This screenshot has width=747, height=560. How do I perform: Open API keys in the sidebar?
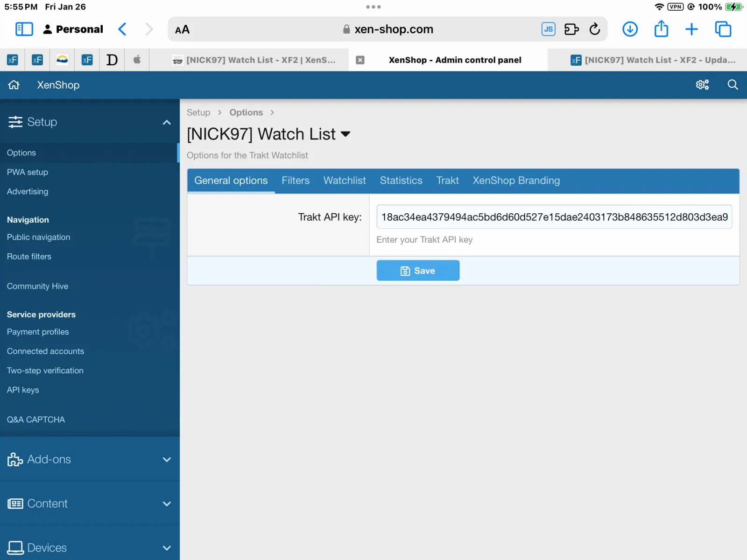pos(23,390)
